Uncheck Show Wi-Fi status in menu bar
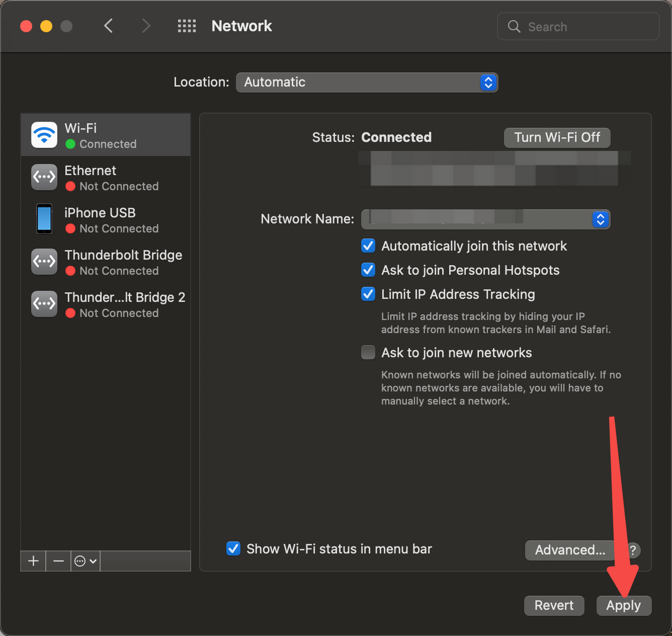Screen dimensions: 672x636 click(x=233, y=548)
